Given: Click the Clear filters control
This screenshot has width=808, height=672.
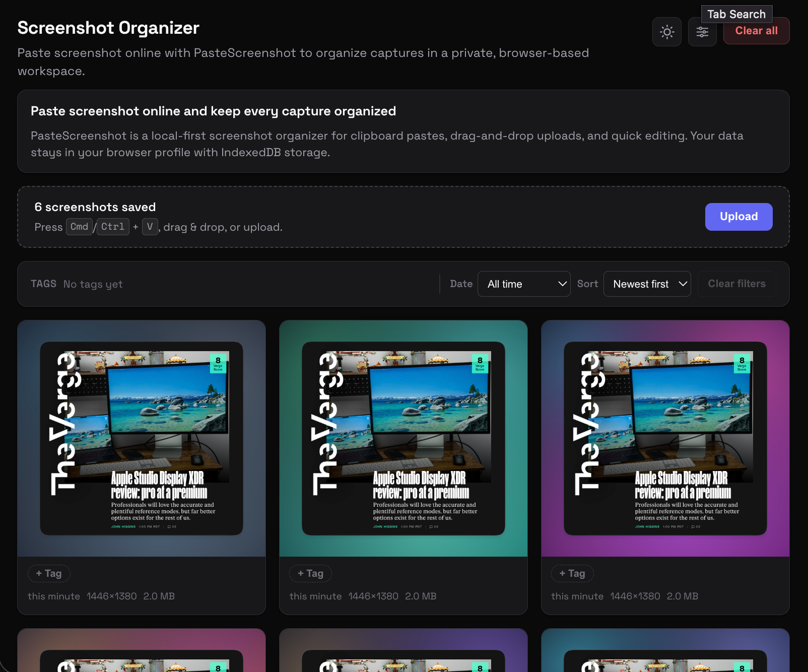Looking at the screenshot, I should click(x=736, y=284).
